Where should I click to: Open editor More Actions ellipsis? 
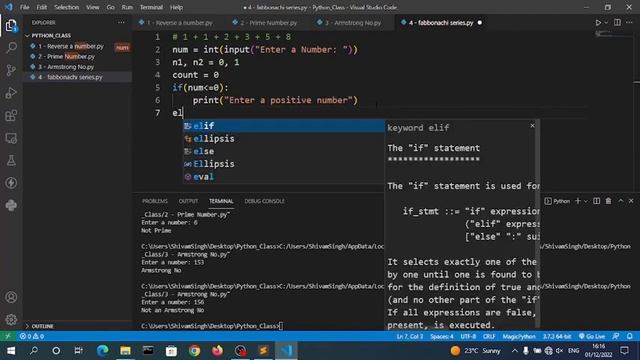point(629,23)
